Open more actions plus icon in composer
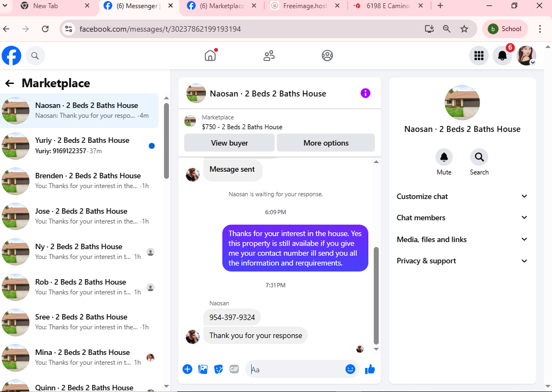This screenshot has width=552, height=392. coord(187,369)
